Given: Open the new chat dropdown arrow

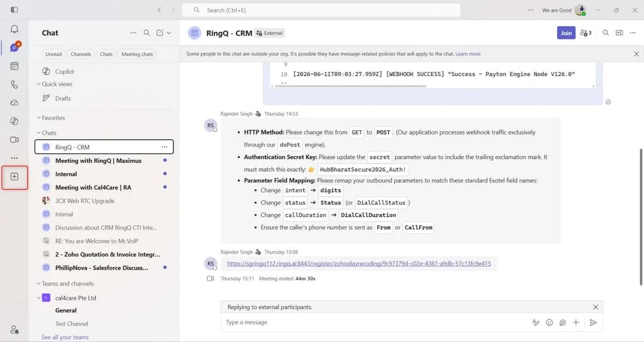Looking at the screenshot, I should coord(169,33).
